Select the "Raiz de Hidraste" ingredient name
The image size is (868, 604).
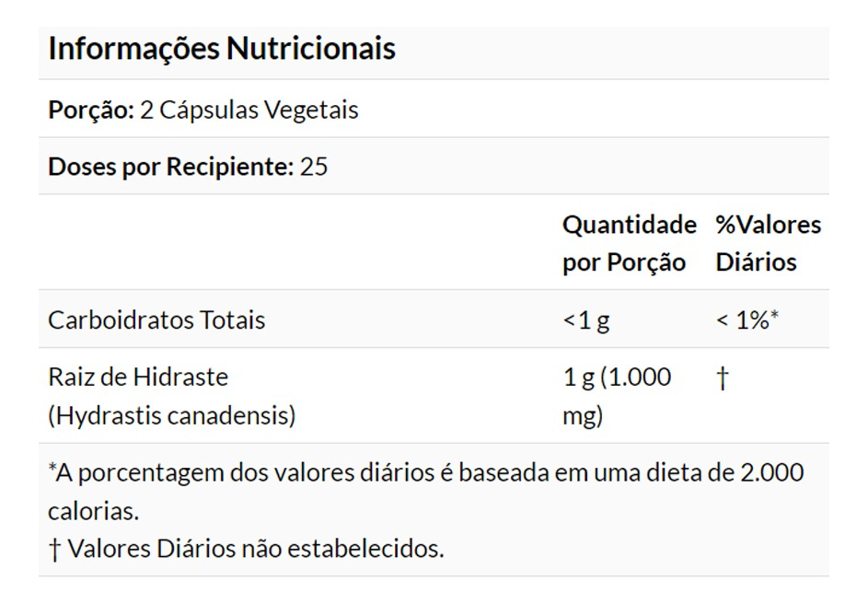[x=138, y=377]
